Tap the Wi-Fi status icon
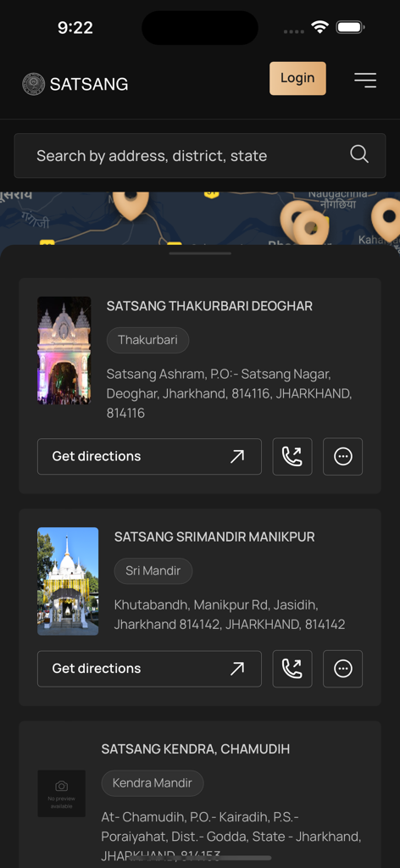The height and width of the screenshot is (868, 400). pos(319,27)
